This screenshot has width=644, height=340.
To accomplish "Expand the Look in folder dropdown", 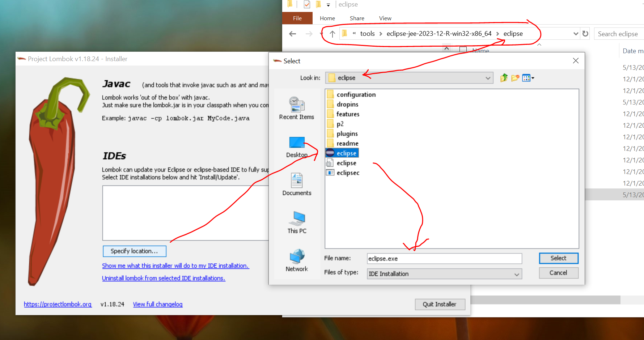I will [488, 78].
